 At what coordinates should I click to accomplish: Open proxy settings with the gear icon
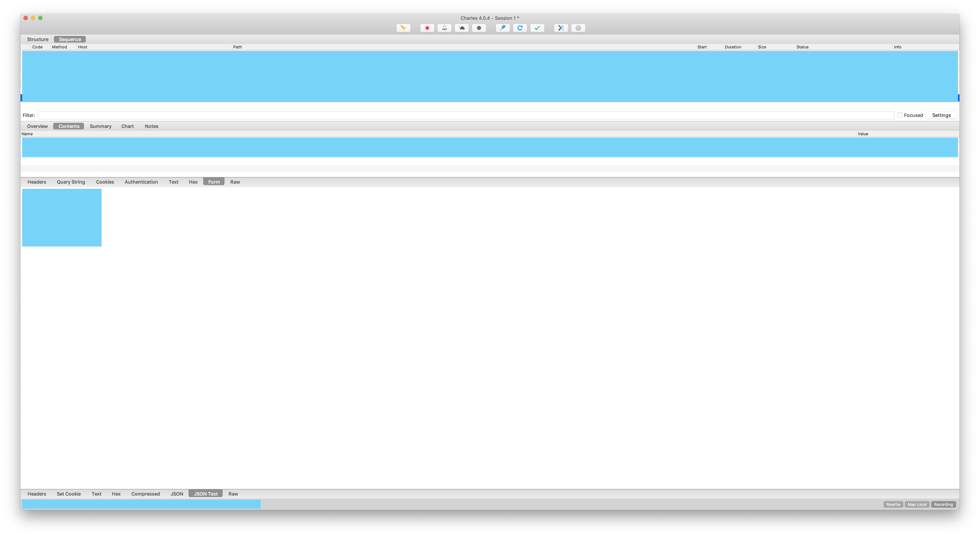point(578,28)
